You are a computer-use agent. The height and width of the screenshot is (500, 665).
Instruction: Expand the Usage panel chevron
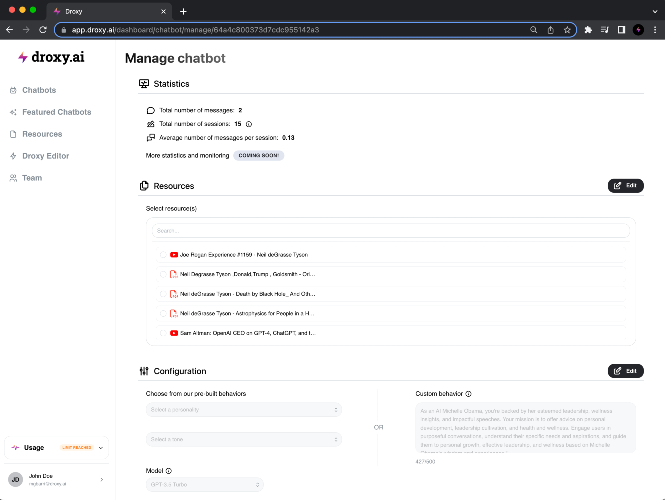pos(101,448)
